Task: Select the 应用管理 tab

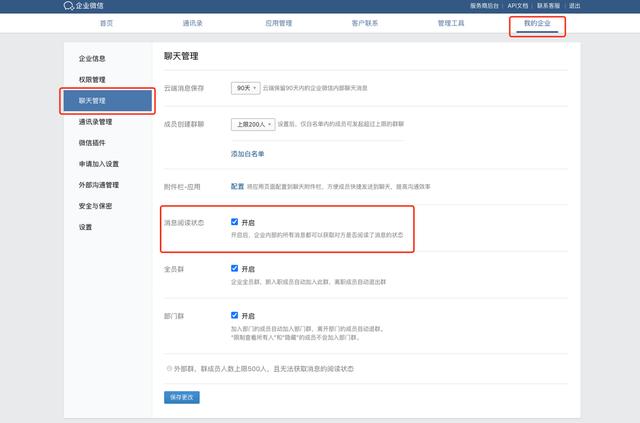Action: [x=279, y=22]
